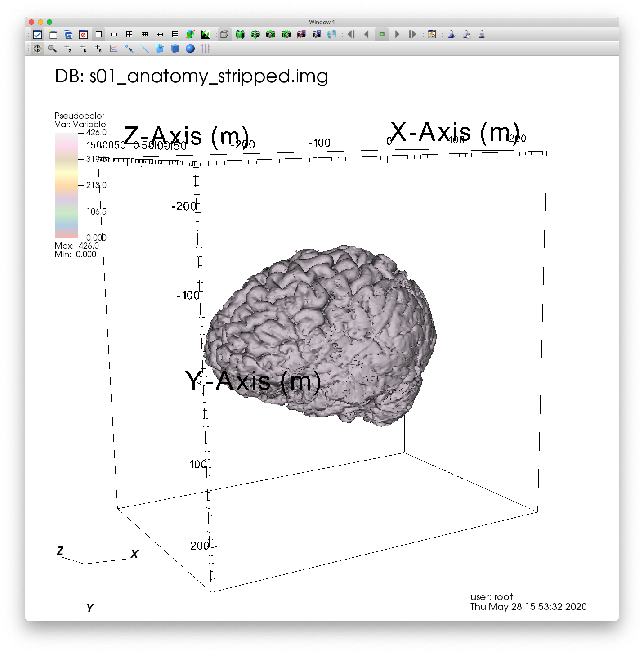
Task: Switch to single window 1x1 layout
Action: pyautogui.click(x=98, y=34)
